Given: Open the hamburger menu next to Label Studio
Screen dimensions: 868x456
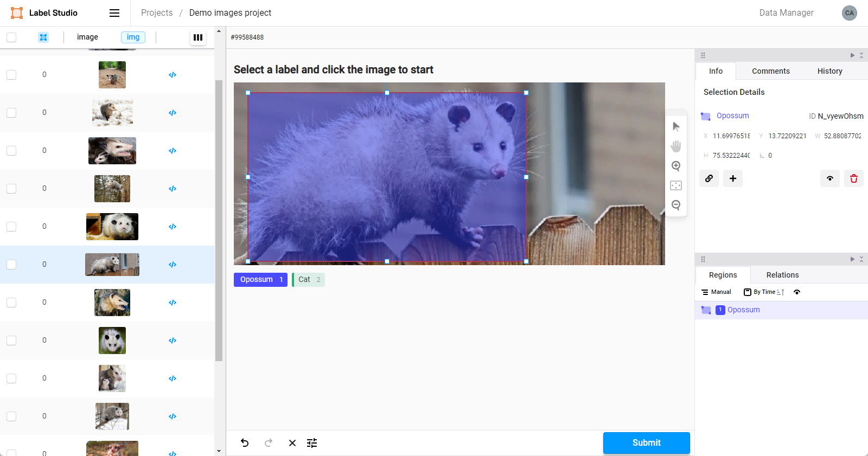Looking at the screenshot, I should (x=114, y=13).
